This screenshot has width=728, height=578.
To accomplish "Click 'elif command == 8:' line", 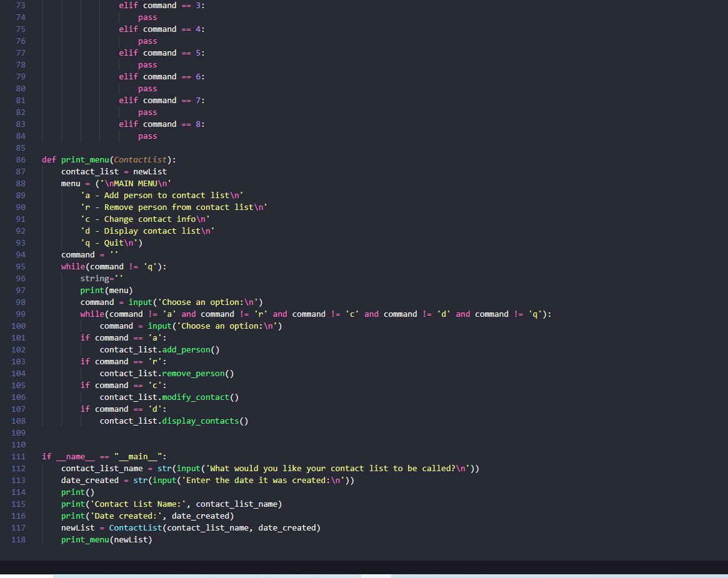I will pyautogui.click(x=162, y=124).
